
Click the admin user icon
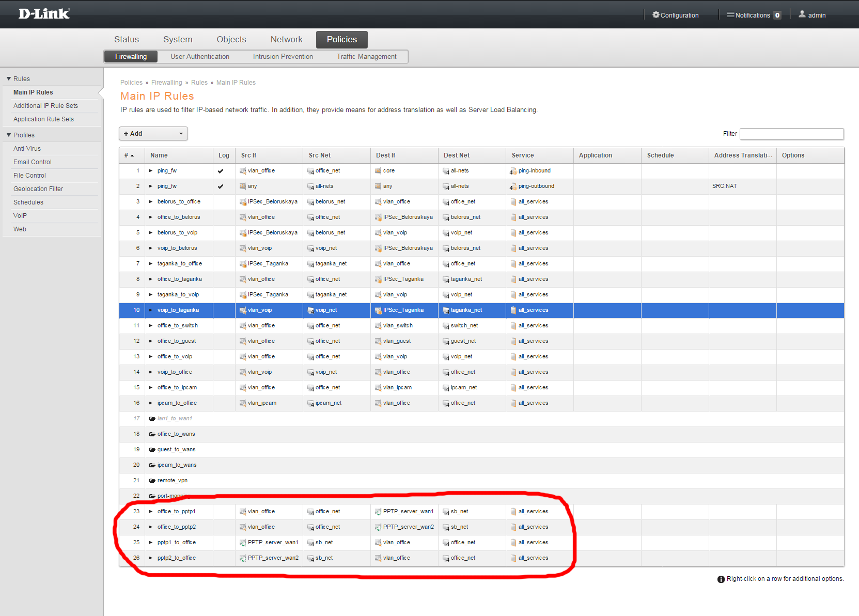pyautogui.click(x=802, y=14)
